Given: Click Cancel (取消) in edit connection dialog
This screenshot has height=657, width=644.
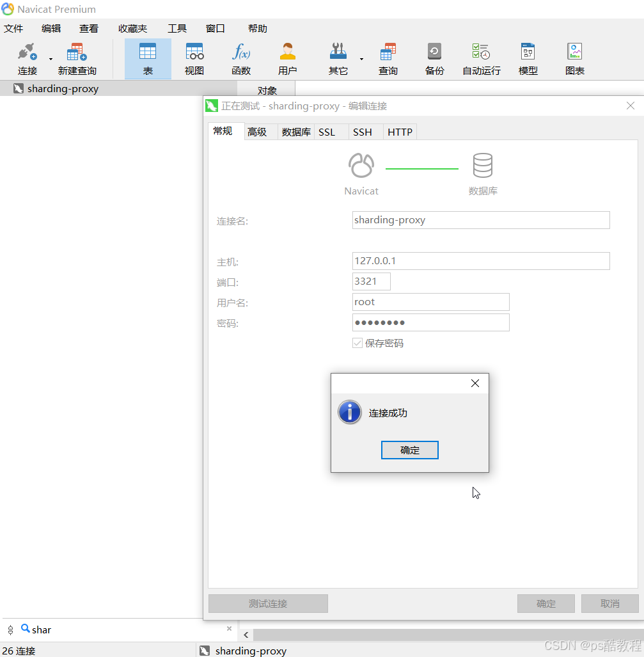Looking at the screenshot, I should pyautogui.click(x=609, y=603).
